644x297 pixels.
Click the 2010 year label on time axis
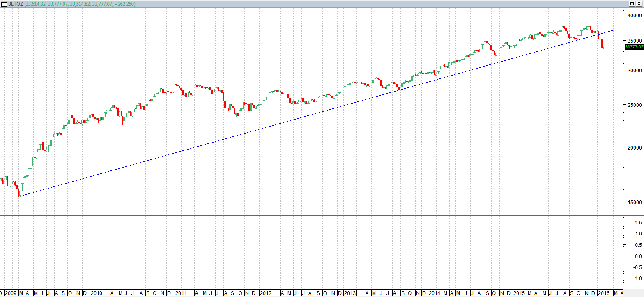[x=97, y=293]
